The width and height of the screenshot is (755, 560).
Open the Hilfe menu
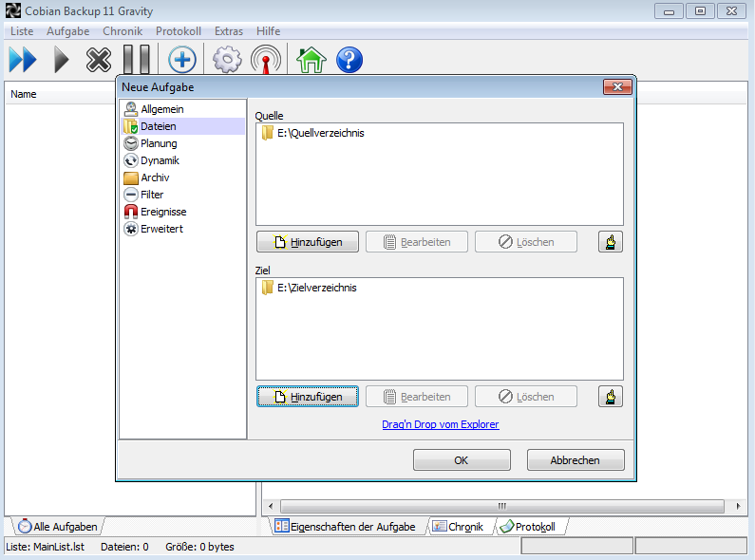click(268, 31)
